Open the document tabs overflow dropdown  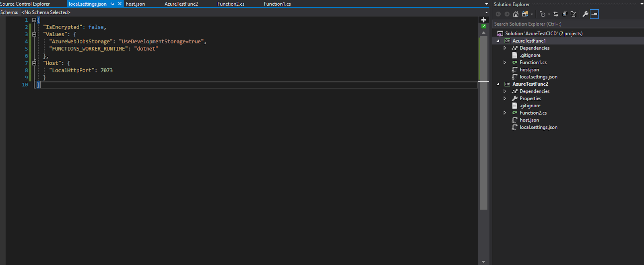click(x=486, y=4)
